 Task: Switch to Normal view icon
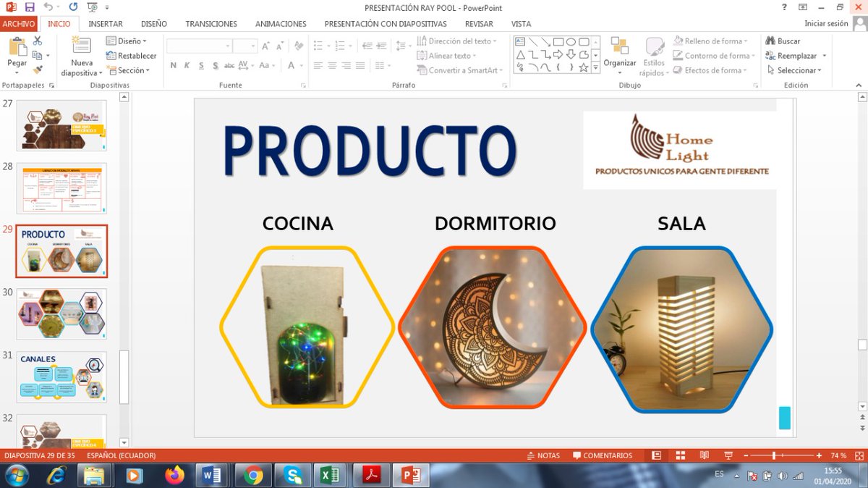click(656, 455)
